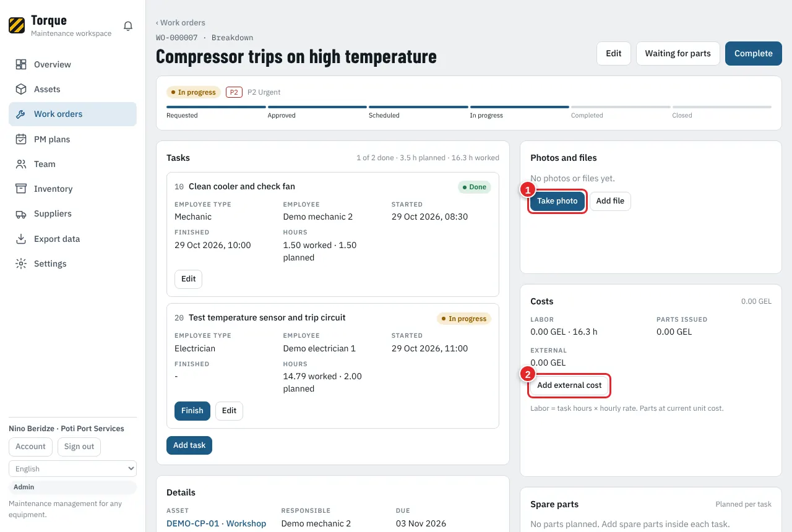Mark work order as Complete
Viewport: 792px width, 532px height.
pos(754,53)
